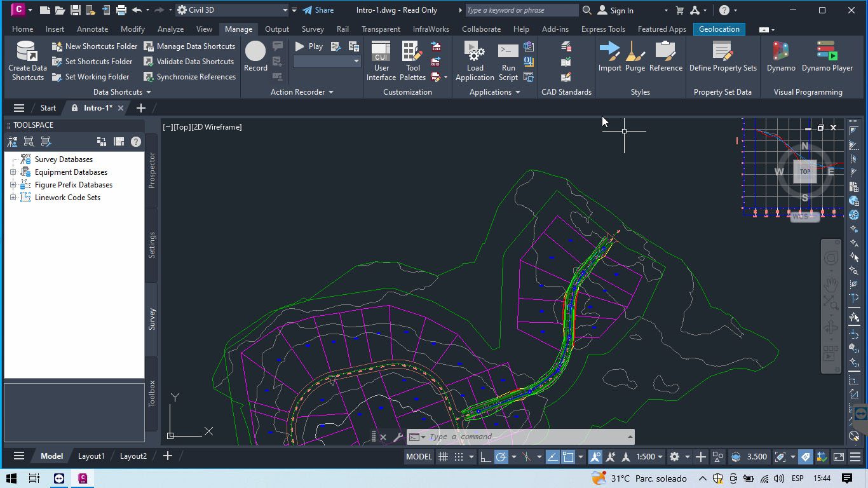
Task: Expand the Equipment Databases tree node
Action: coord(13,172)
